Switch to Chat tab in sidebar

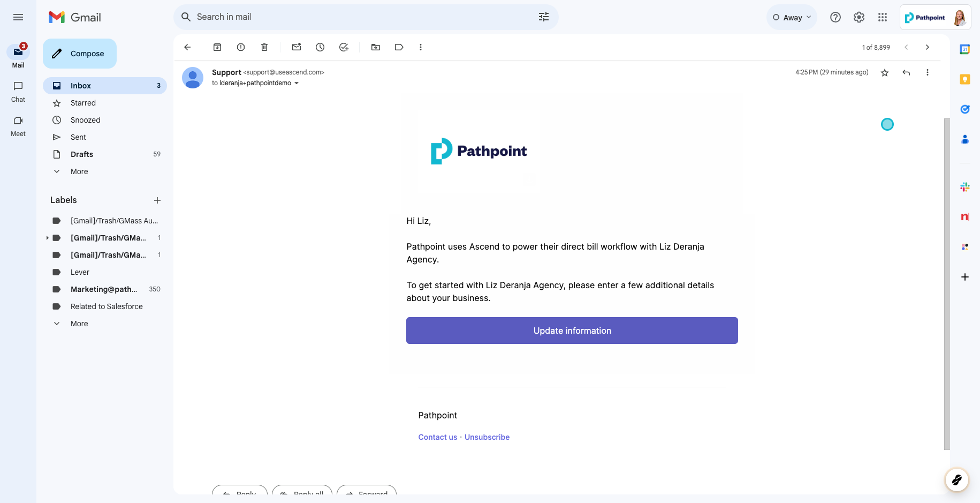click(18, 91)
